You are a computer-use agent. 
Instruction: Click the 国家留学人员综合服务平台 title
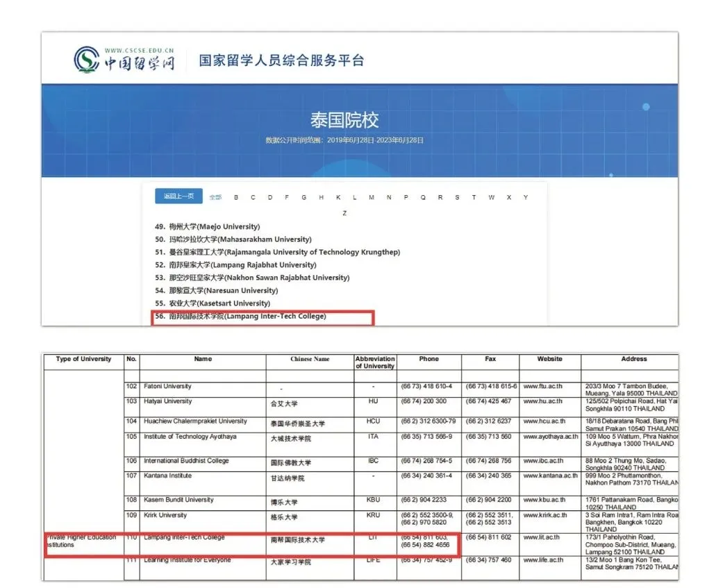click(x=281, y=60)
